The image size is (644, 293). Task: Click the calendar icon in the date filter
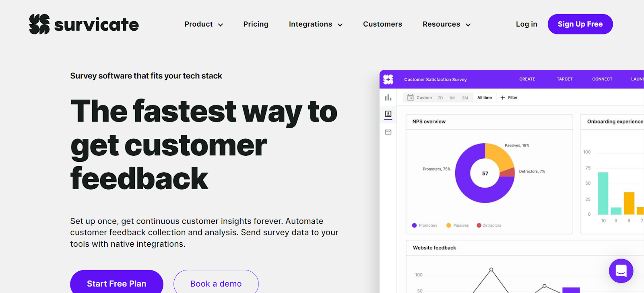tap(410, 97)
